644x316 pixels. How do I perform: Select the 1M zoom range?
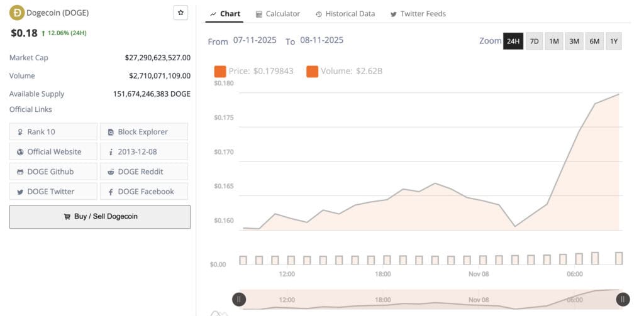[554, 41]
